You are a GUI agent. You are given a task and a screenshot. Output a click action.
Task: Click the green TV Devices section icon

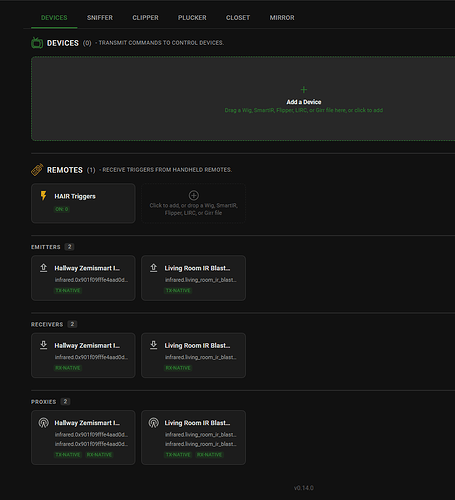(x=37, y=43)
